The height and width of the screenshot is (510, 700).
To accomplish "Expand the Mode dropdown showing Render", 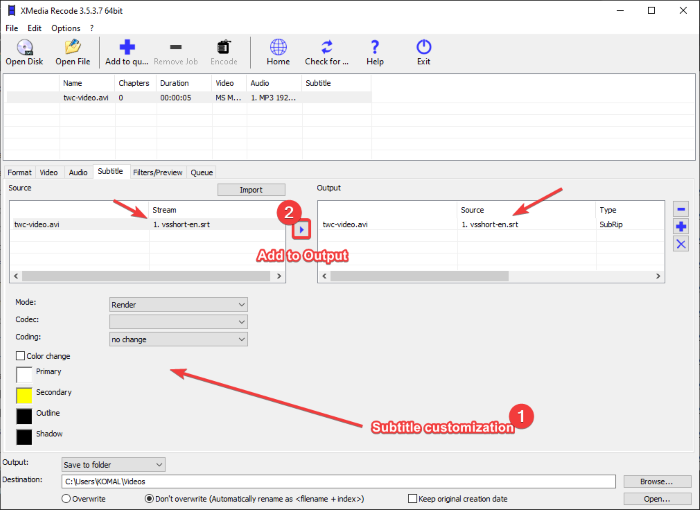I will click(178, 304).
